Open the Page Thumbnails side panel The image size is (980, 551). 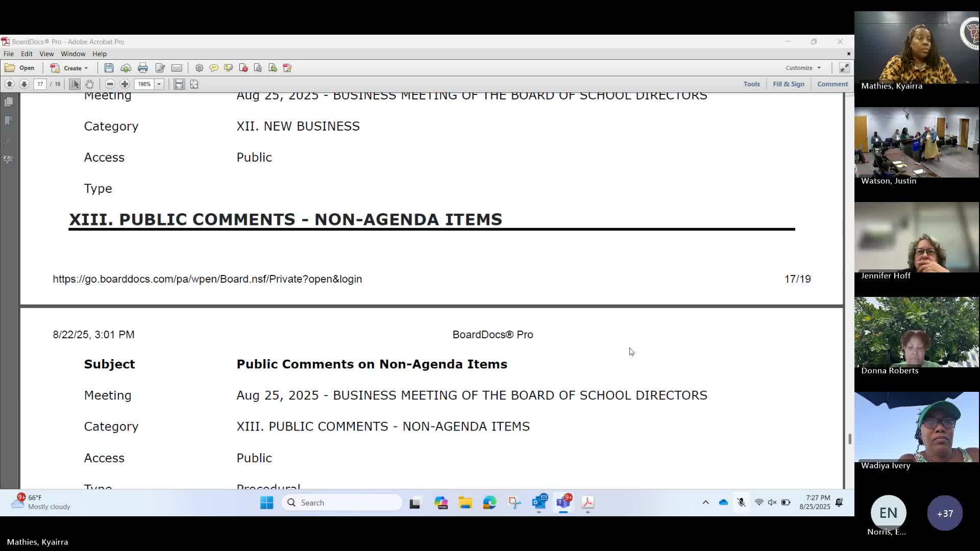[x=9, y=102]
